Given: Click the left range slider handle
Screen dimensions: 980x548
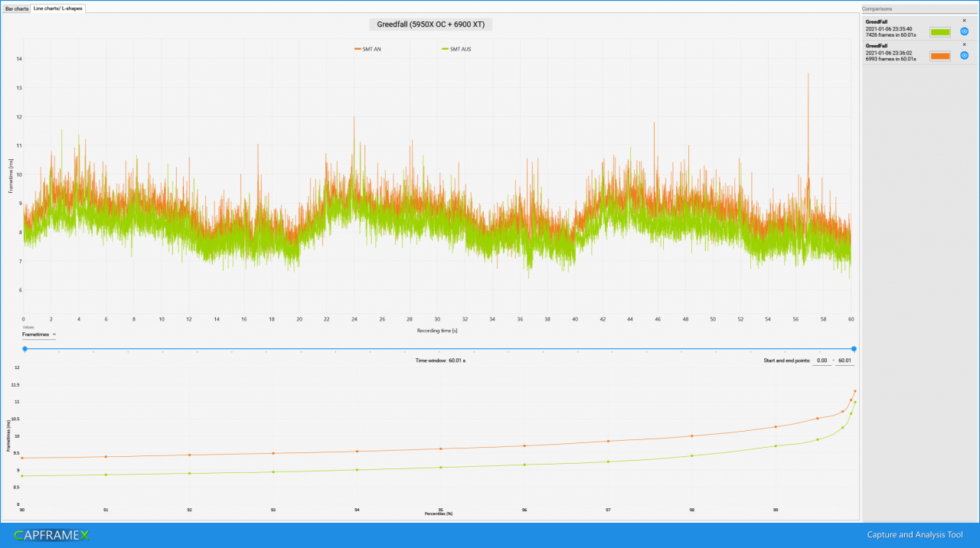Looking at the screenshot, I should tap(24, 349).
